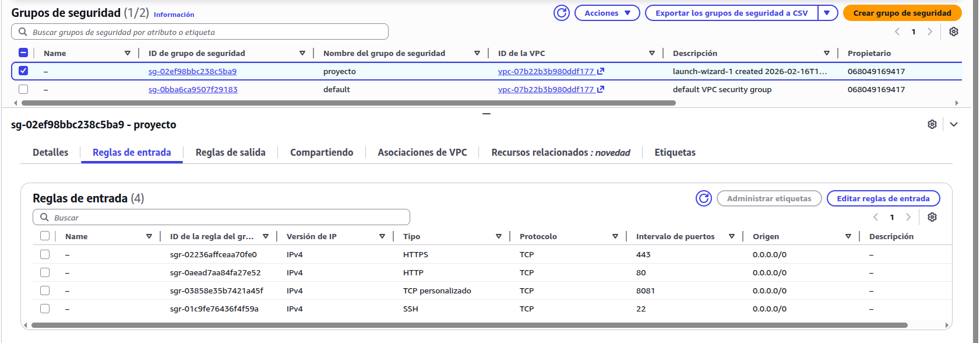Select the TCP personalizado 8081 rule checkbox
This screenshot has height=343, width=980.
45,290
